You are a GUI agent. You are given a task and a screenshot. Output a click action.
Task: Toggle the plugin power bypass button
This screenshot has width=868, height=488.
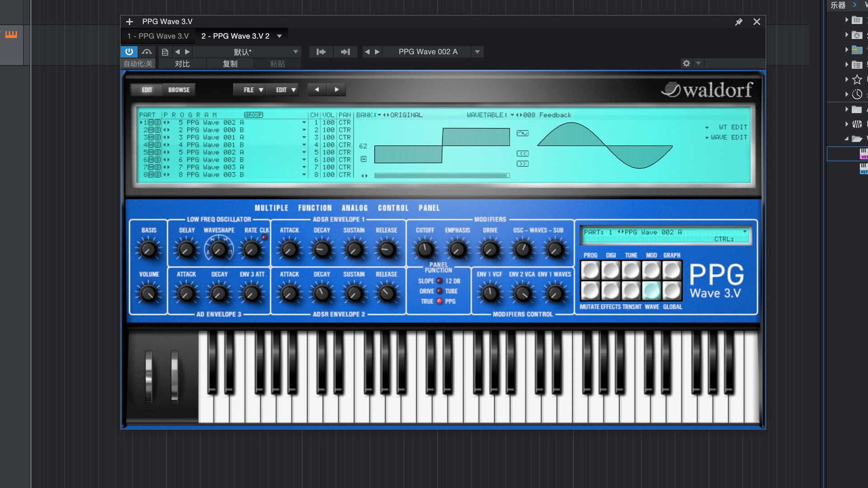(x=129, y=52)
